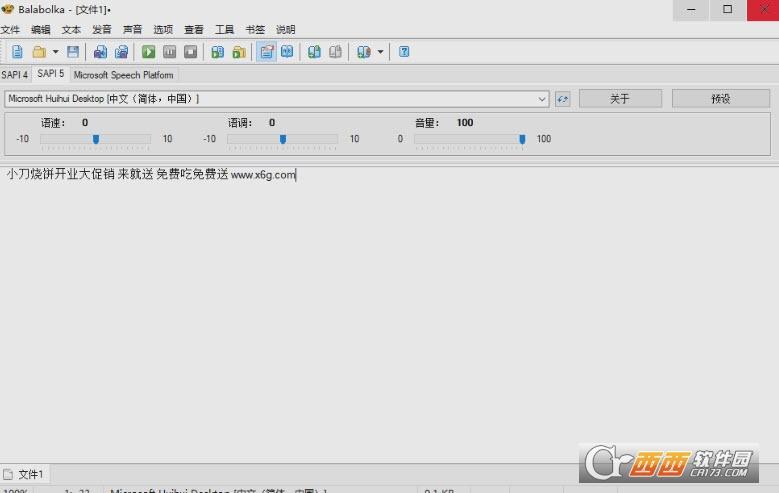Close the Balabolka window
Screen dimensions: 779x493
coord(763,10)
